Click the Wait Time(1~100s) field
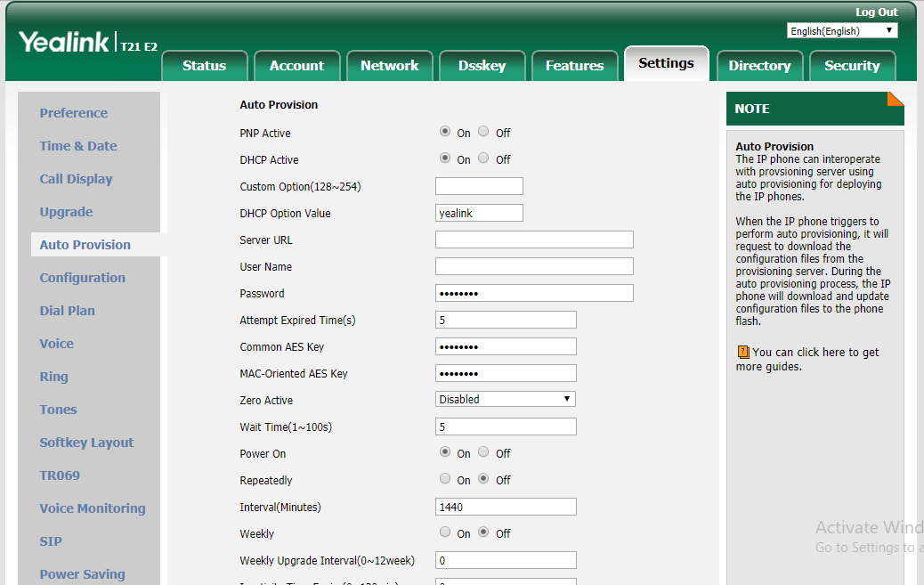The width and height of the screenshot is (924, 585). tap(506, 427)
